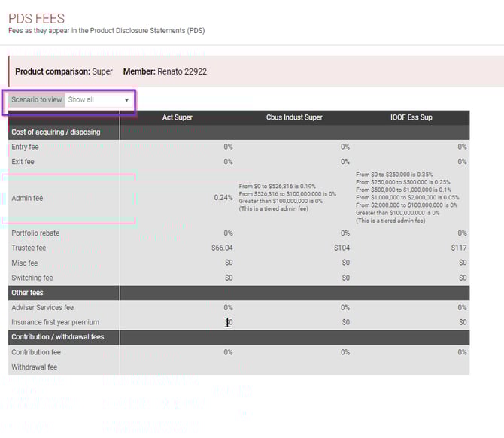Select the Portfolio rebate row label
This screenshot has height=438, width=504.
coord(35,233)
